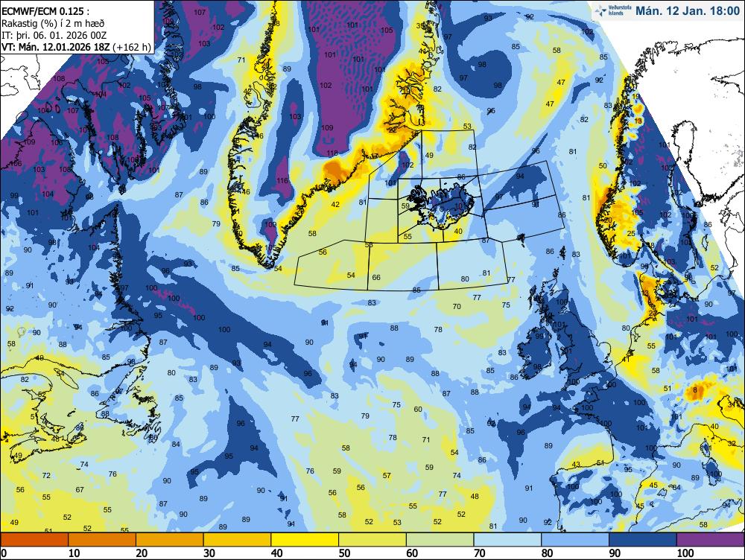Pick the light green 60–70 legend swatch
Viewport: 745px width, 560px height.
point(440,540)
